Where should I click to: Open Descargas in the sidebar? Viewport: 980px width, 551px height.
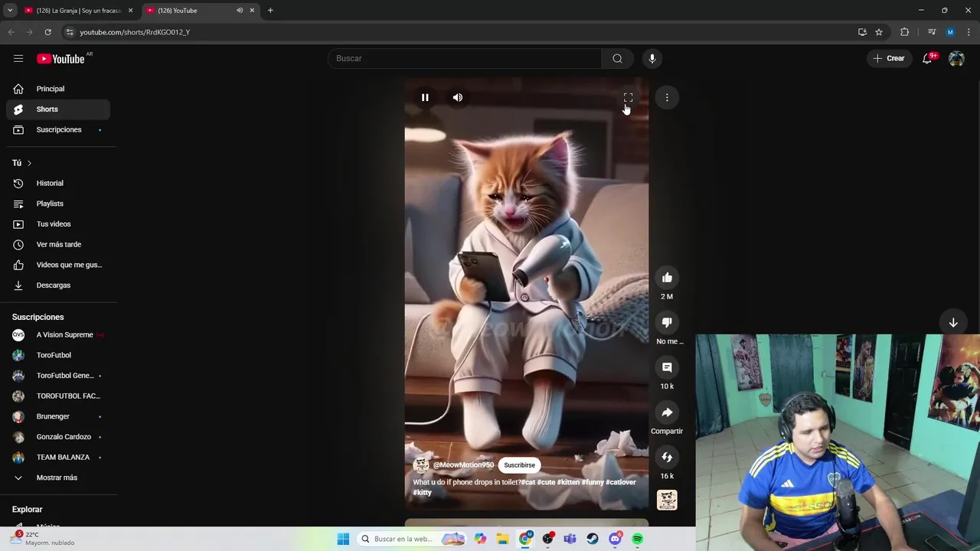click(x=58, y=285)
